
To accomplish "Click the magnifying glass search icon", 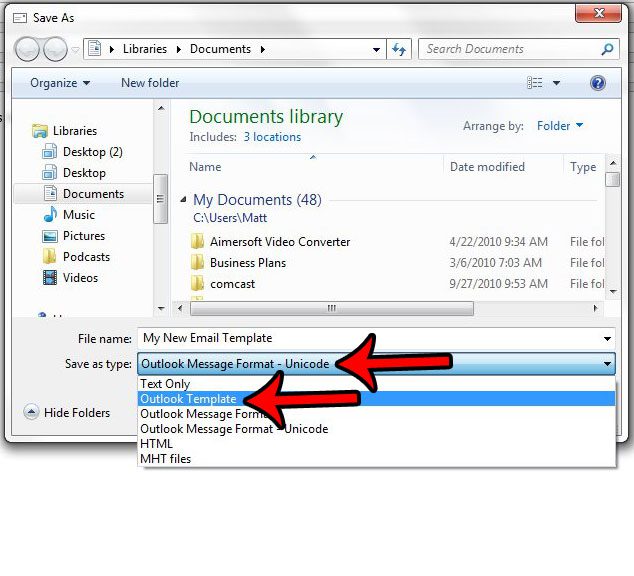I will tap(607, 49).
